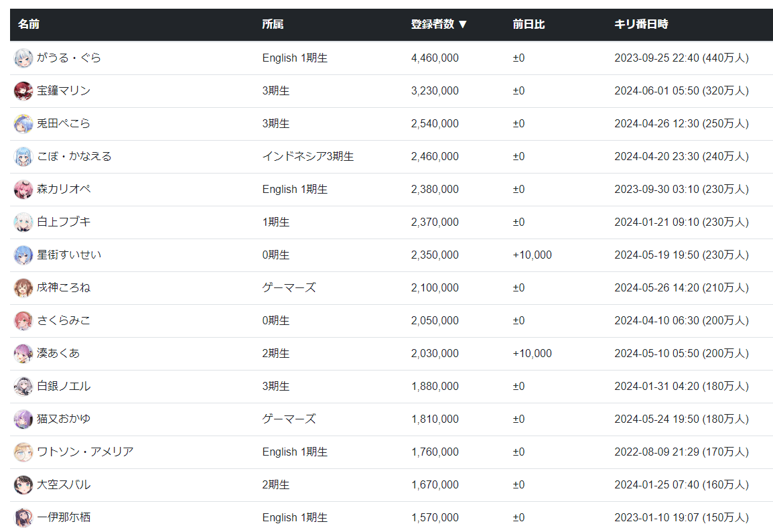Click the avatar icon of 兎田ぺこら
Screen dimensions: 773x532
click(x=23, y=124)
